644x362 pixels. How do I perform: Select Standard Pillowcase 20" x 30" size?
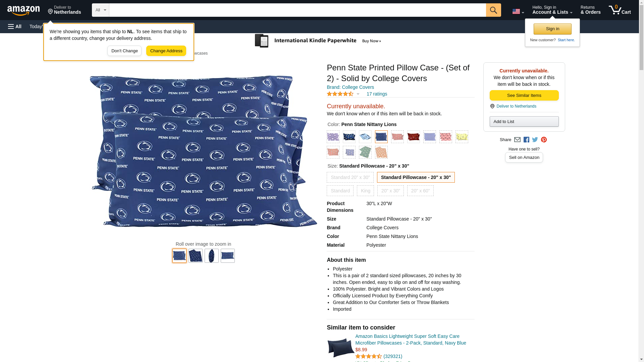click(x=416, y=177)
